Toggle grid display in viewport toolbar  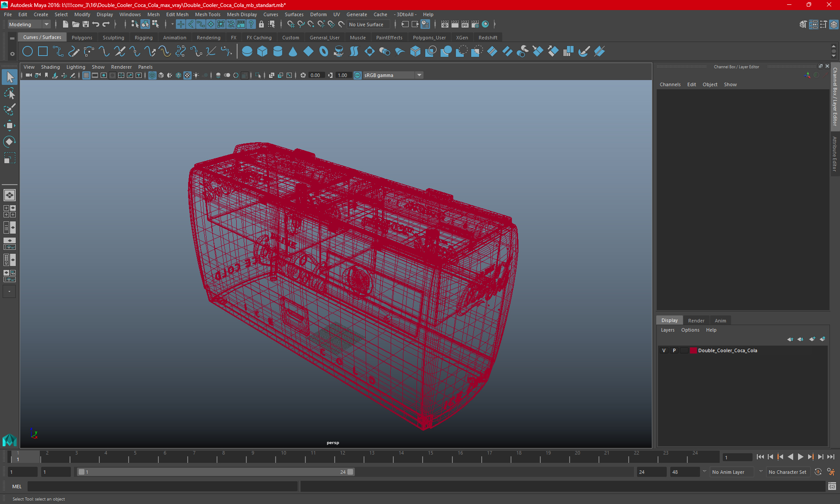point(86,75)
